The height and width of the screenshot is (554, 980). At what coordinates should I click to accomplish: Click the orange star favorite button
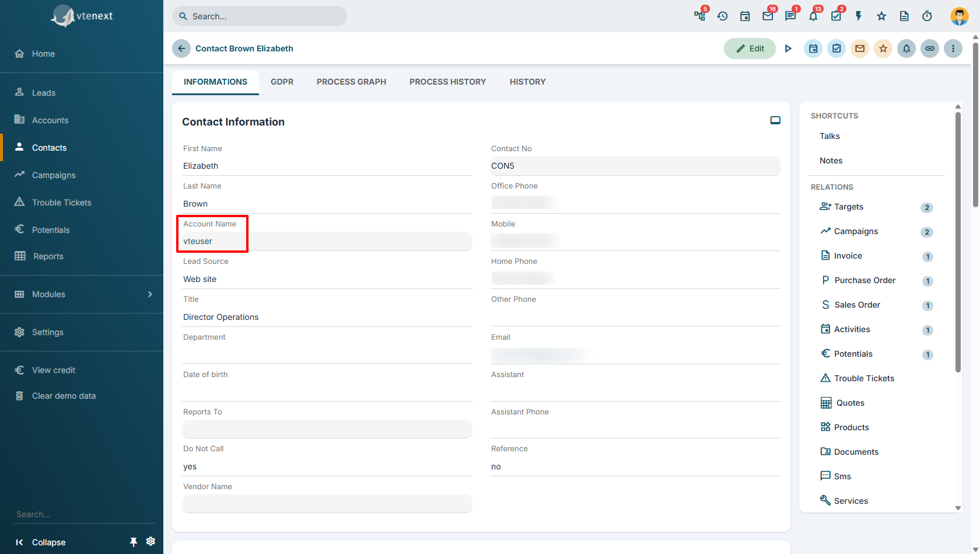coord(883,48)
